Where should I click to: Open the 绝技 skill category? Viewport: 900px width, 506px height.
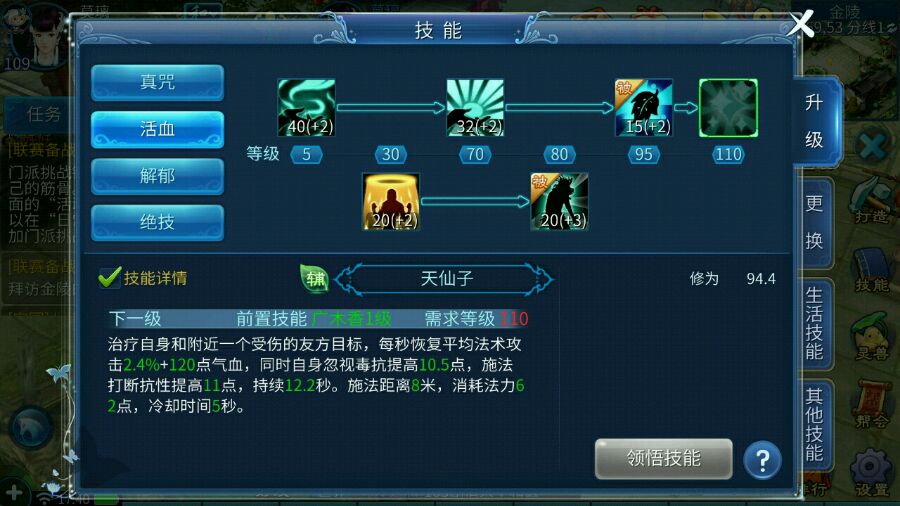(x=157, y=223)
